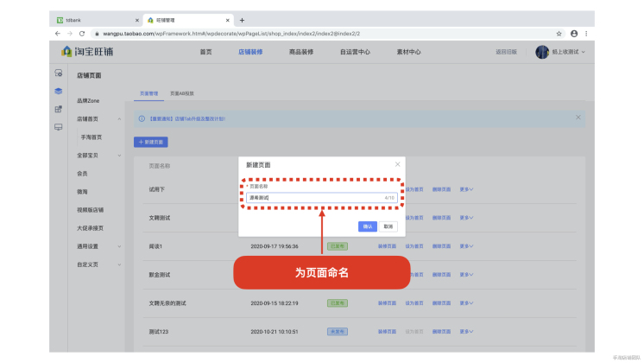Click the info icon in the notice banner
This screenshot has width=644, height=363.
[142, 118]
